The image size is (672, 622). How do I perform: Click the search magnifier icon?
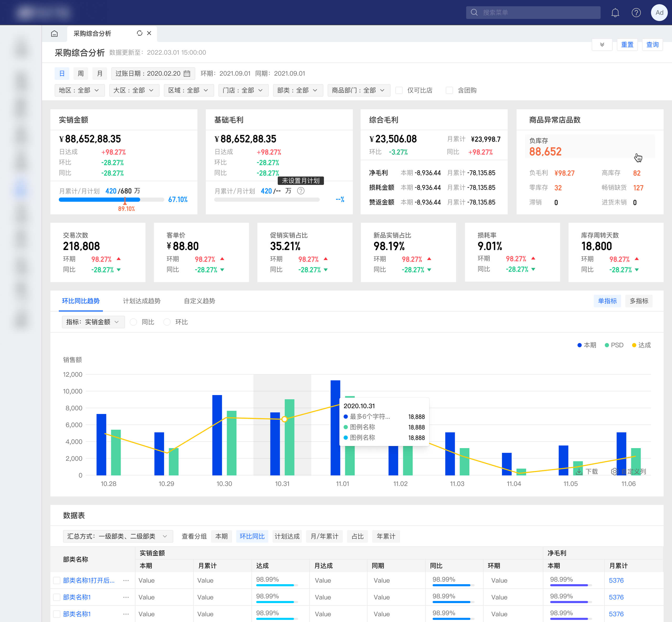click(x=474, y=12)
